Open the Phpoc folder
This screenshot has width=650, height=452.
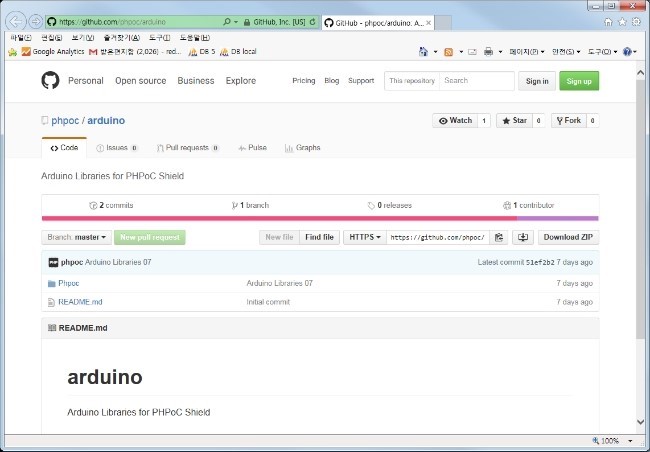(x=68, y=283)
